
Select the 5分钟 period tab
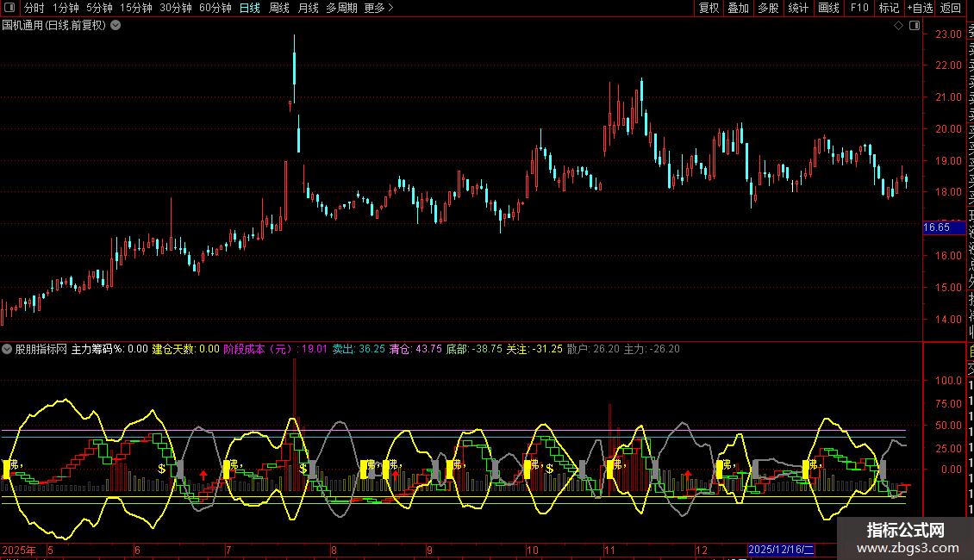[x=100, y=8]
